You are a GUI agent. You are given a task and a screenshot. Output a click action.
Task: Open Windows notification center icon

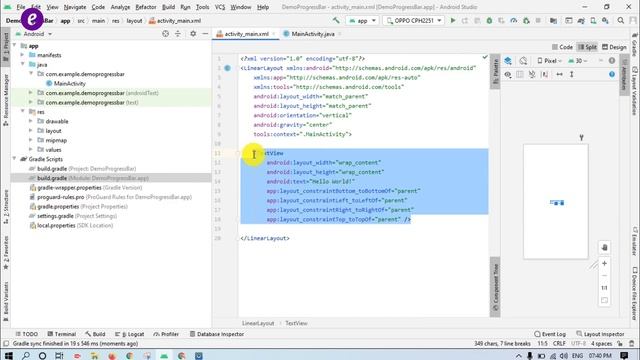[624, 356]
